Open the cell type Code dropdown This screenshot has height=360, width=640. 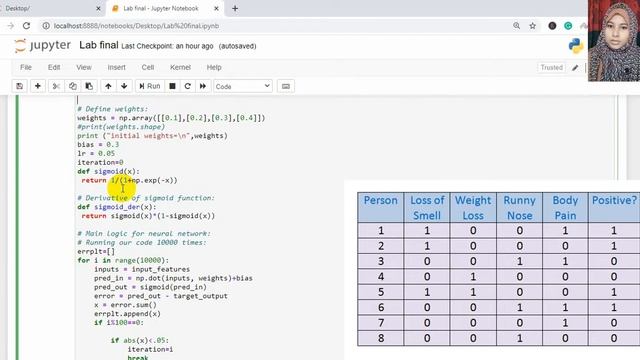click(243, 86)
